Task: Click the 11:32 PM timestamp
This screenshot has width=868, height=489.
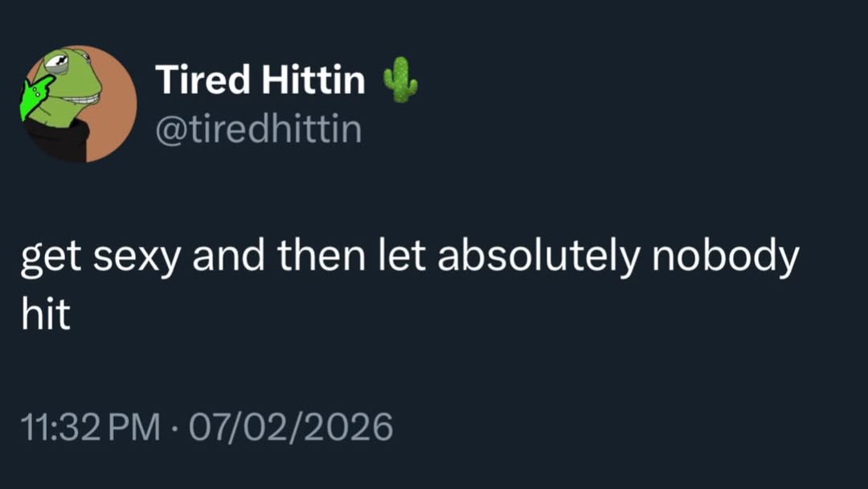Action: (x=90, y=426)
